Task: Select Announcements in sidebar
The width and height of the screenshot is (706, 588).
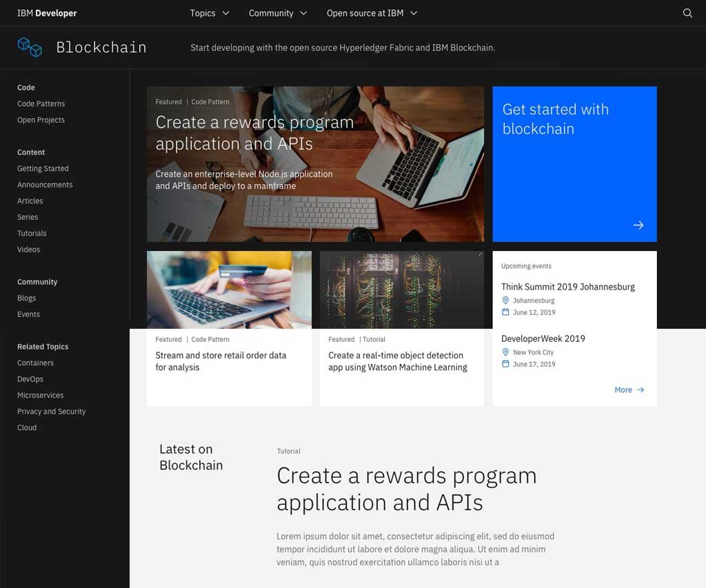Action: (x=45, y=185)
